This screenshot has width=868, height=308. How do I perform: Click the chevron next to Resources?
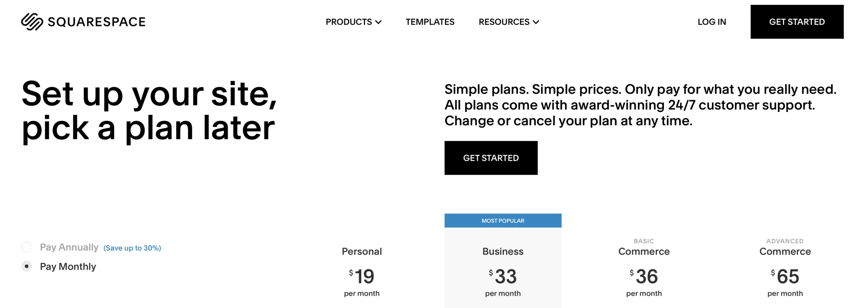coord(536,22)
